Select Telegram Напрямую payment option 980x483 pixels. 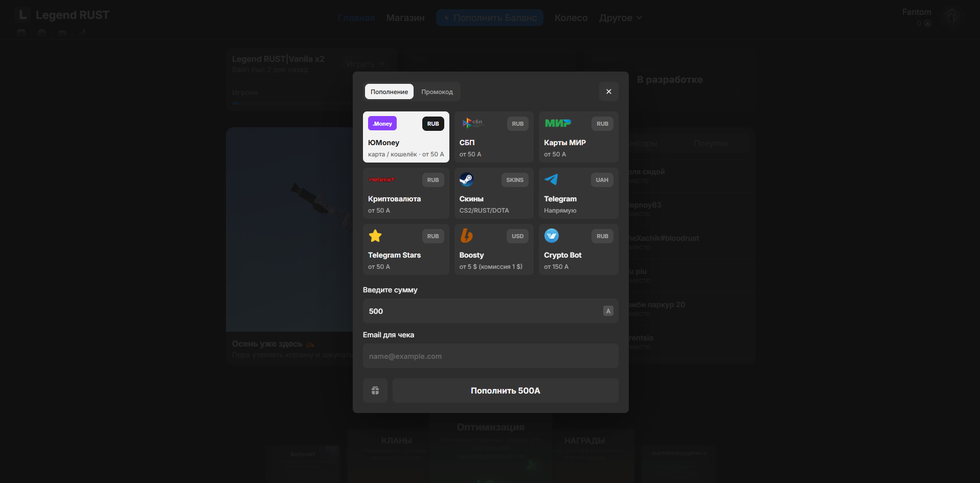click(579, 193)
